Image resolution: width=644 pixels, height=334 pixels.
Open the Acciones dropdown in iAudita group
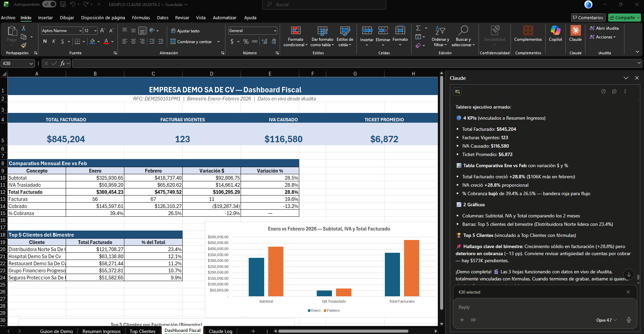(x=603, y=37)
